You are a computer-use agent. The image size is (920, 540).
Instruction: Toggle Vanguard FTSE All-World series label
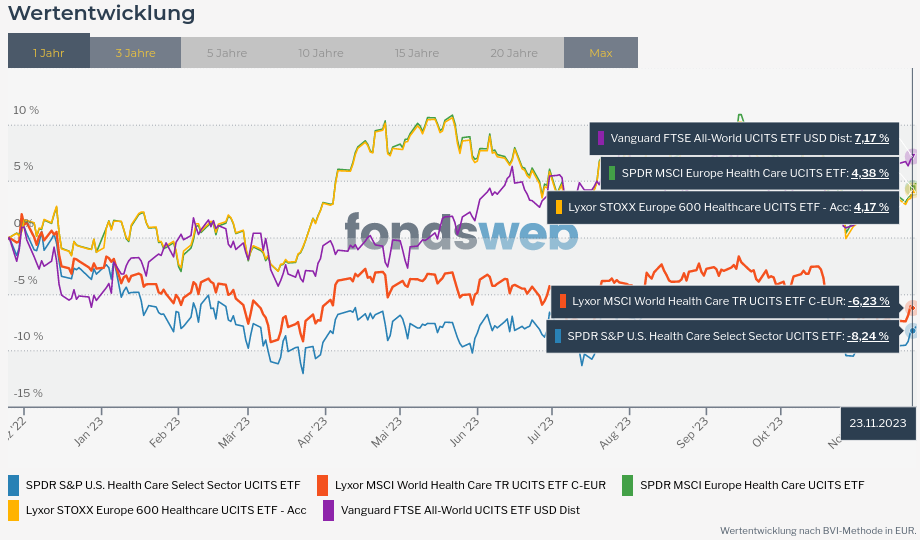[460, 510]
